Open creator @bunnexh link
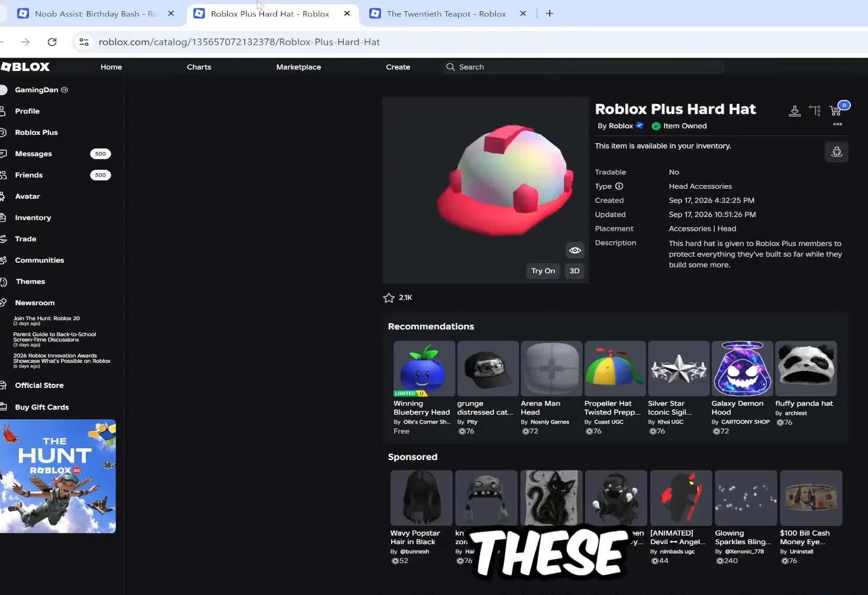This screenshot has width=868, height=595. [x=415, y=552]
